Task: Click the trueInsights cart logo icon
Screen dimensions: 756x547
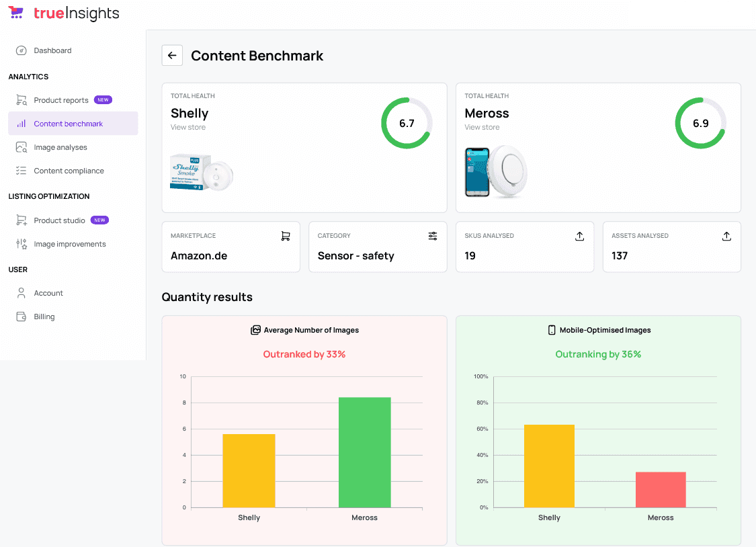Action: click(16, 12)
